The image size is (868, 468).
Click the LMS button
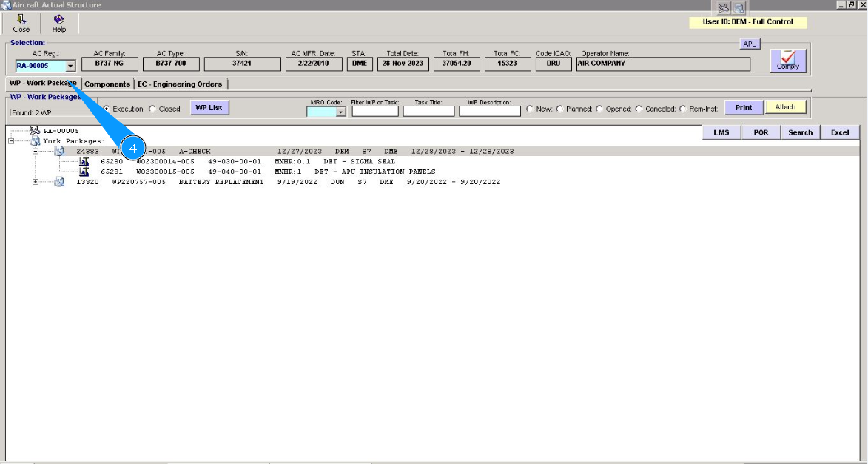[x=721, y=132]
